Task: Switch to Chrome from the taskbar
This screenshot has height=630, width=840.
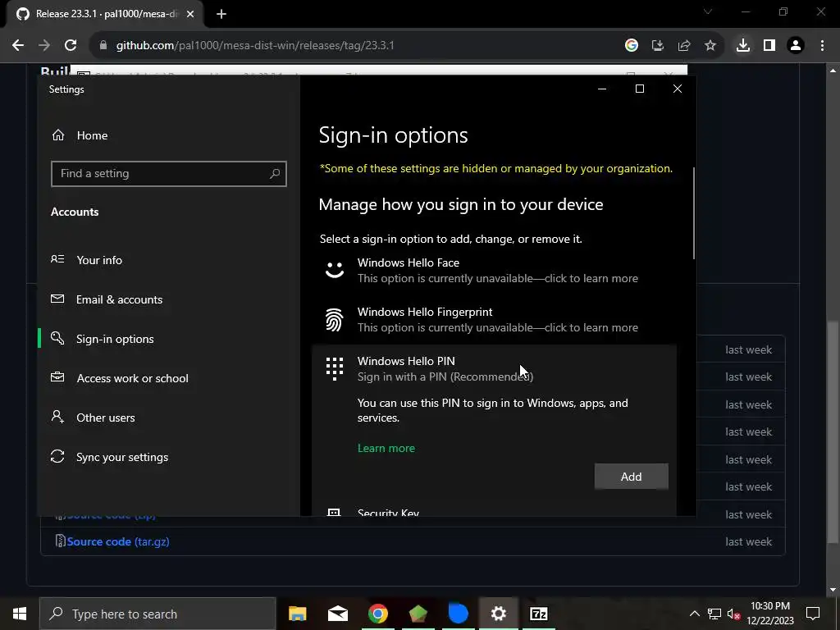Action: pos(377,614)
